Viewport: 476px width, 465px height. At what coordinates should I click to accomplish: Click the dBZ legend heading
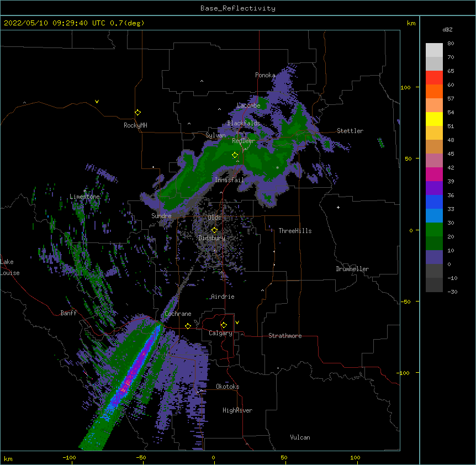(x=447, y=30)
